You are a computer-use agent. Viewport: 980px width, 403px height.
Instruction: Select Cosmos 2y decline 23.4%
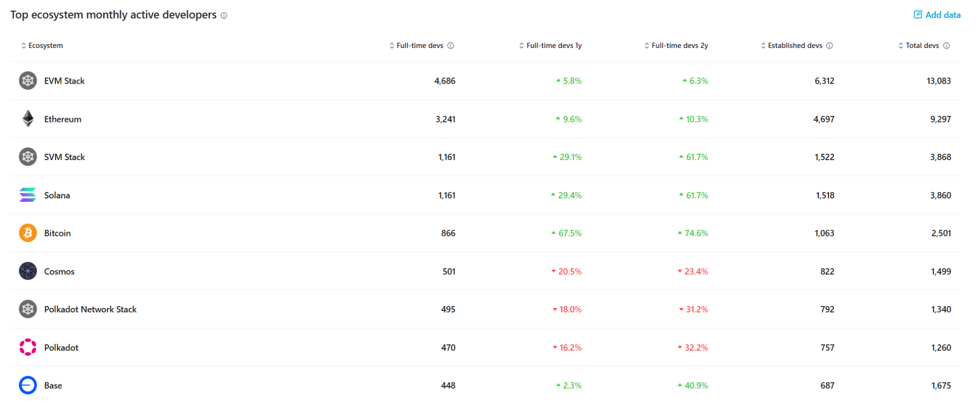pos(693,271)
